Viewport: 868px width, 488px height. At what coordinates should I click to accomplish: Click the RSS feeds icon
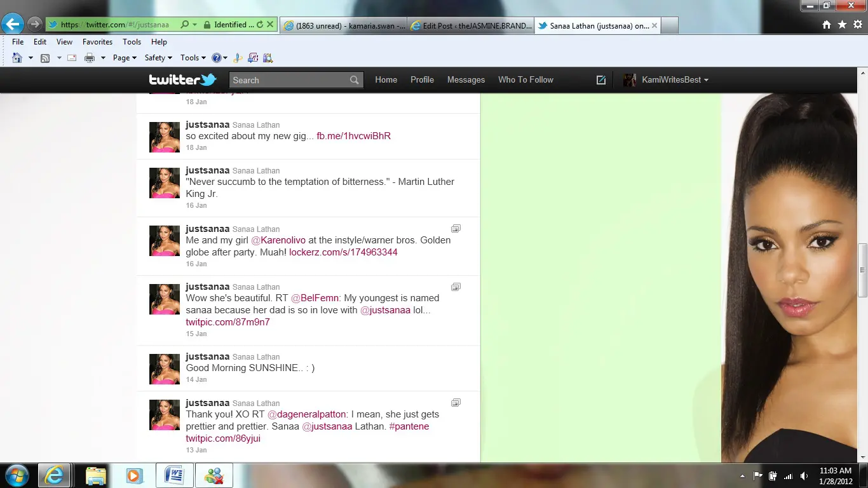45,58
